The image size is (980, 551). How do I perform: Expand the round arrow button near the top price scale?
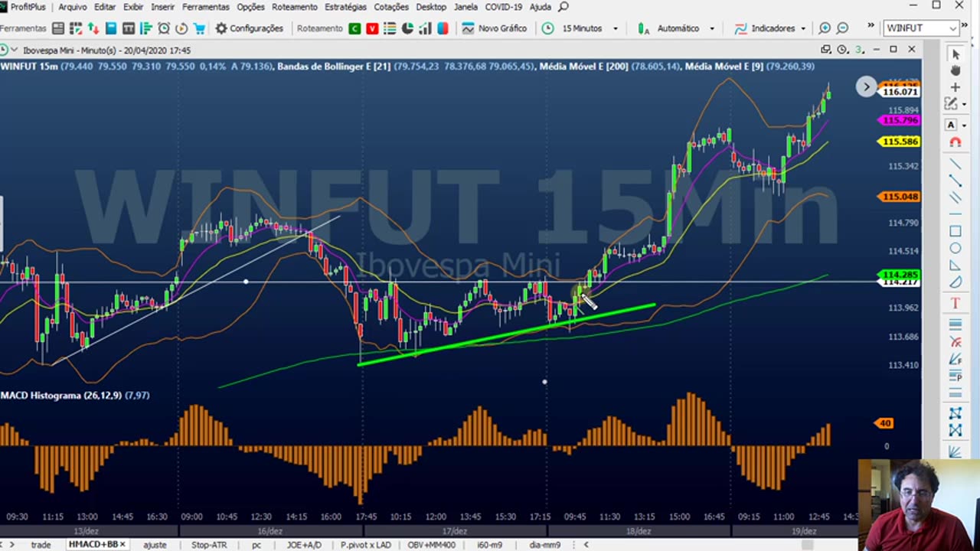[866, 86]
